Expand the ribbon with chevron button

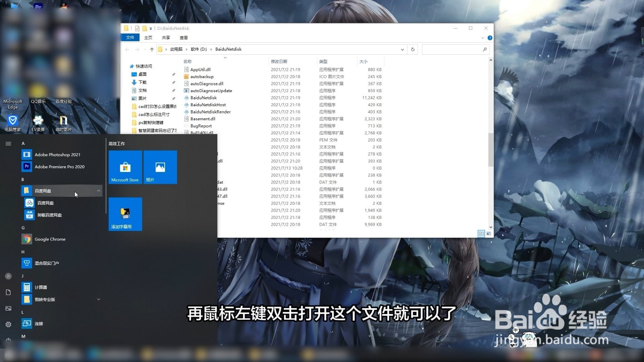click(483, 38)
